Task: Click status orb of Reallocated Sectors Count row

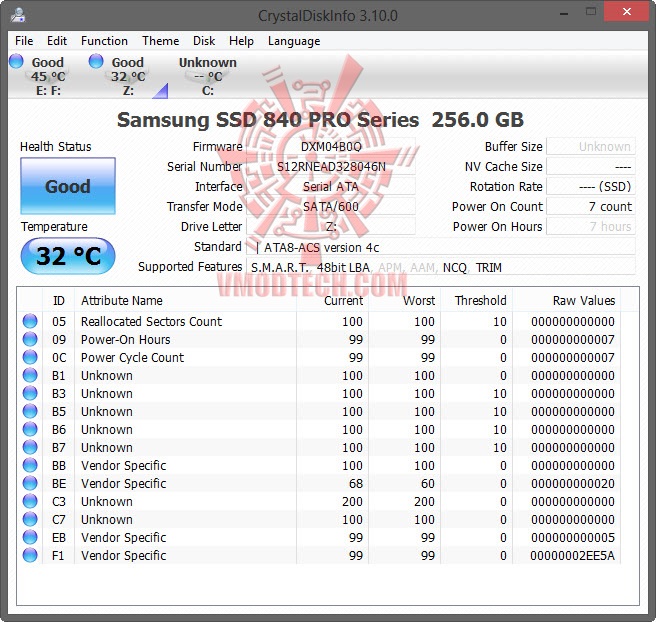Action: pos(30,321)
